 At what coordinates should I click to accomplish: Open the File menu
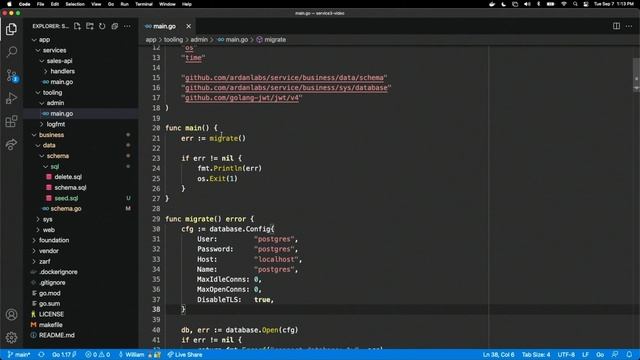tap(40, 4)
